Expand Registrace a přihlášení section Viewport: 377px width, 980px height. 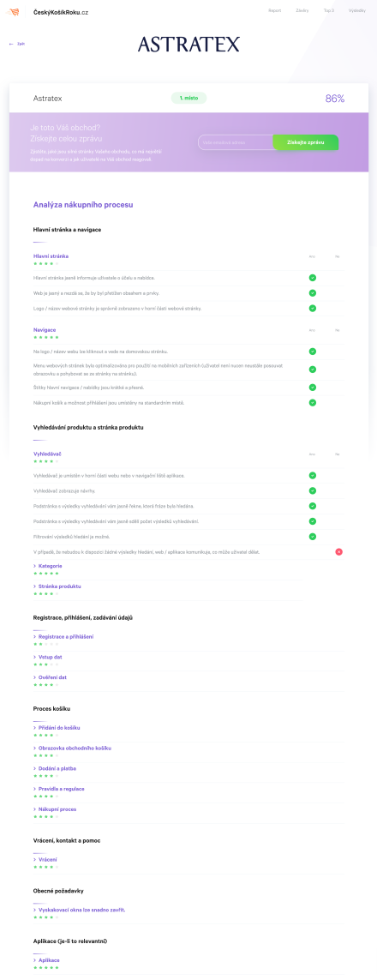click(x=63, y=636)
